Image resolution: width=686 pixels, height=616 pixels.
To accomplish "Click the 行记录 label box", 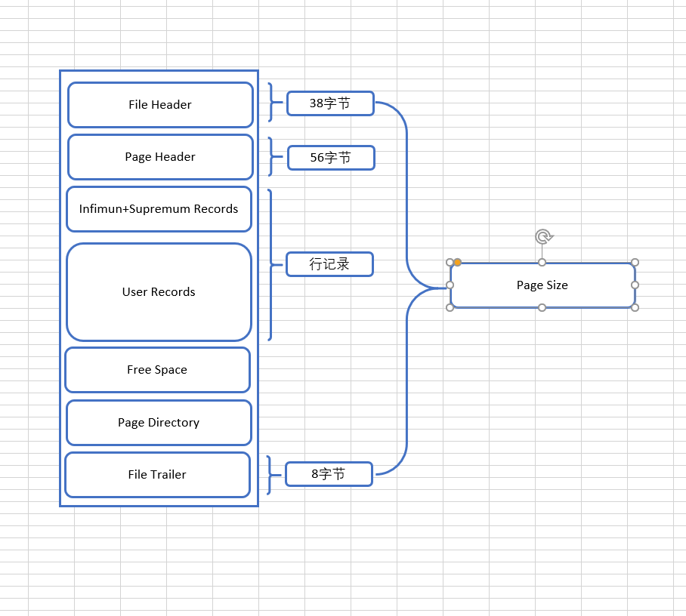I will [x=329, y=264].
